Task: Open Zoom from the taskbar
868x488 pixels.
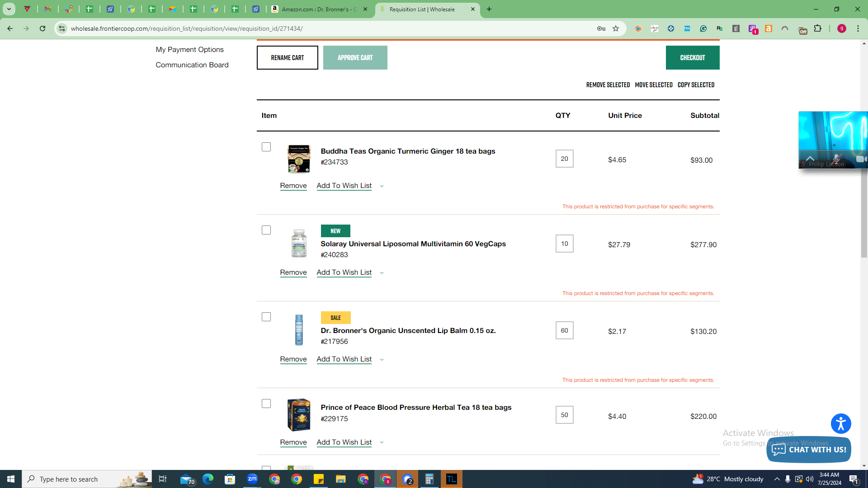Action: click(252, 479)
